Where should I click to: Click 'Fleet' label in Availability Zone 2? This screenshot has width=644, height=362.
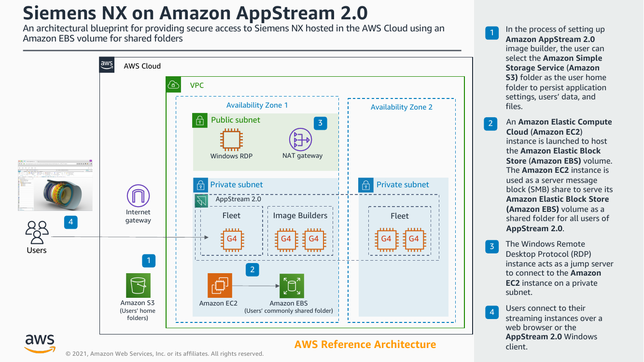(400, 216)
